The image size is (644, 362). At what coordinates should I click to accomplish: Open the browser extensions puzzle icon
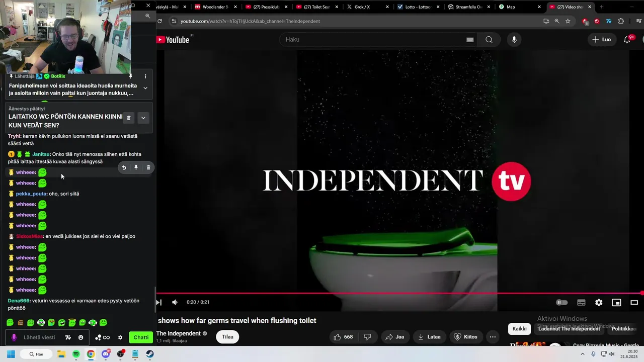tap(621, 21)
